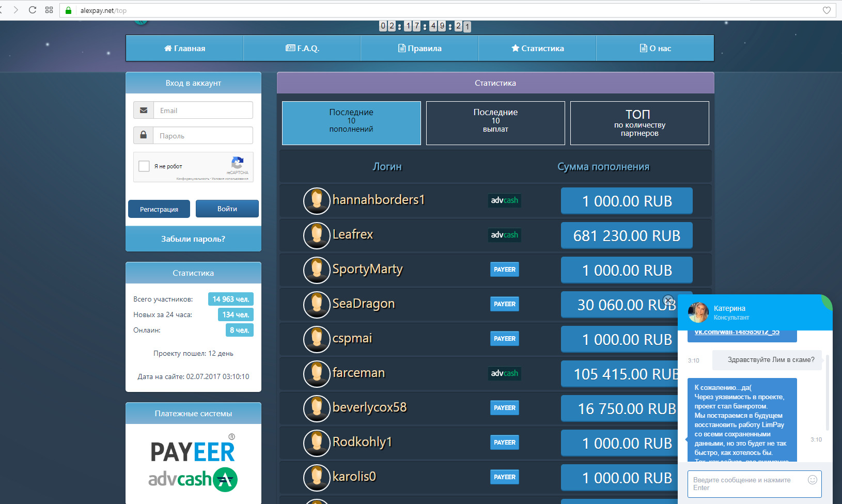Click the 'Забыли пароль?' link
The height and width of the screenshot is (504, 842).
click(193, 239)
